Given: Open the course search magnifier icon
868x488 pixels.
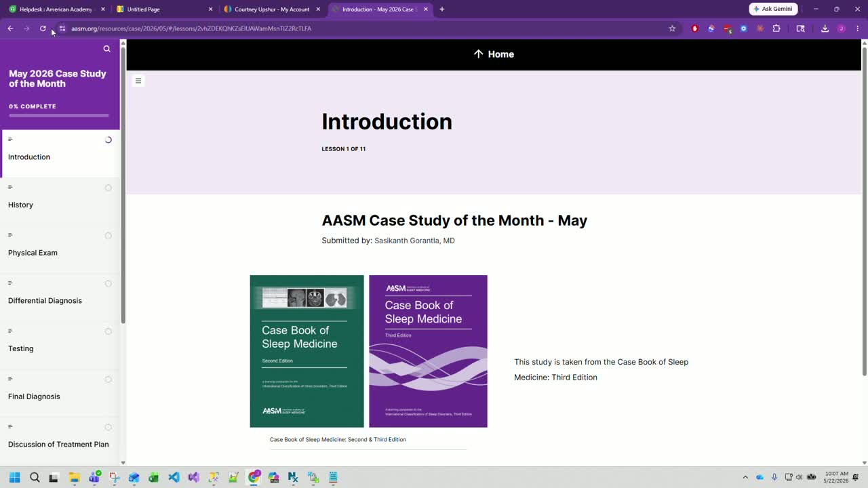Looking at the screenshot, I should [x=106, y=49].
